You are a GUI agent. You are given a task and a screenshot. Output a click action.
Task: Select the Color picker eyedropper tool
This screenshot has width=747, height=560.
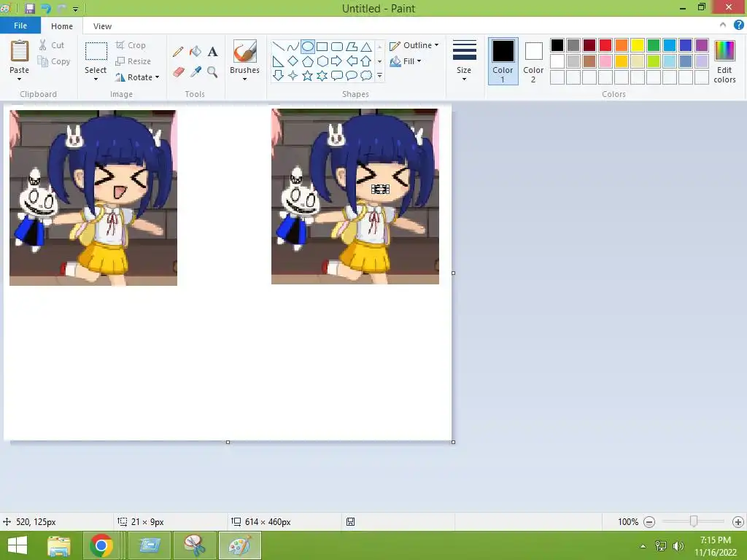pos(196,72)
